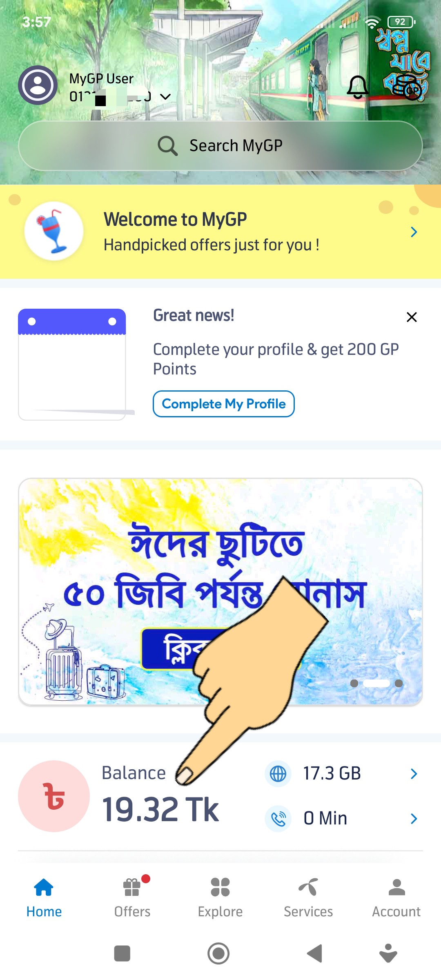The image size is (441, 980).
Task: Open Welcome to MyGP banner arrow
Action: 414,232
